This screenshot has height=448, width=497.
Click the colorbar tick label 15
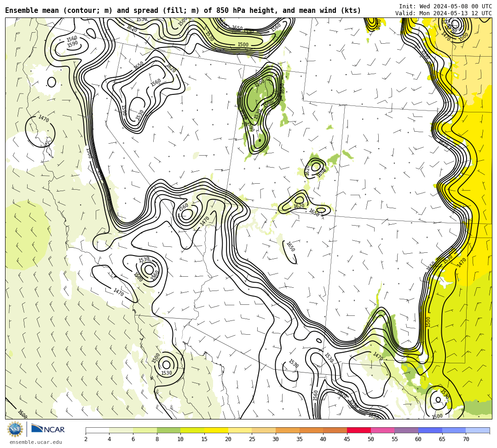(x=204, y=439)
